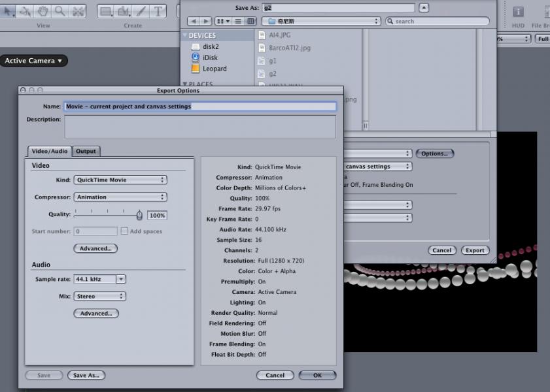Select the Pan hand tool
550x392 pixels.
click(43, 11)
